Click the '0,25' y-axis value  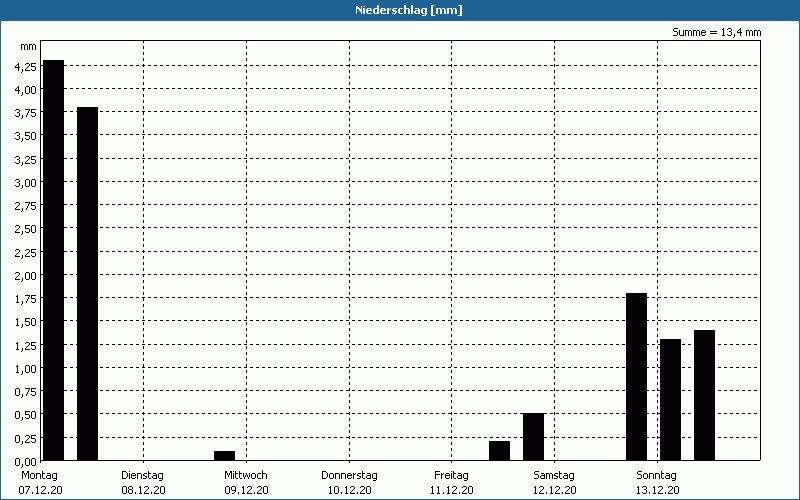click(26, 438)
